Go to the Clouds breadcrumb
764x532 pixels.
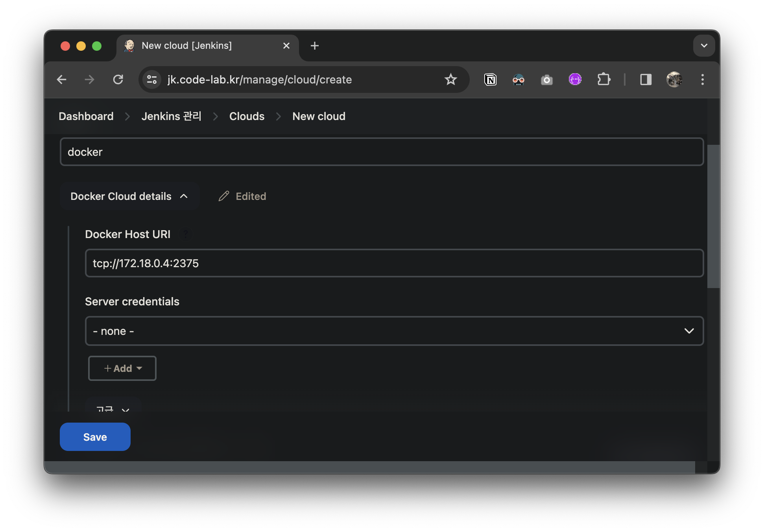[247, 116]
